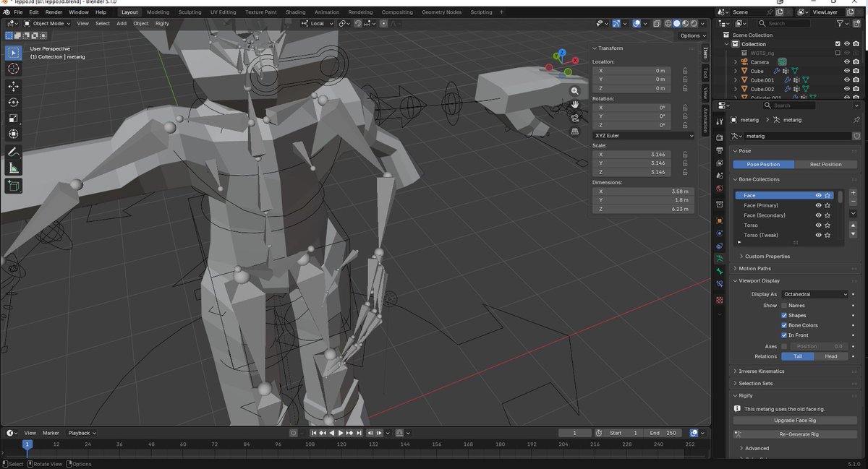This screenshot has width=868, height=469.
Task: Open the Render properties tab icon
Action: tap(720, 137)
